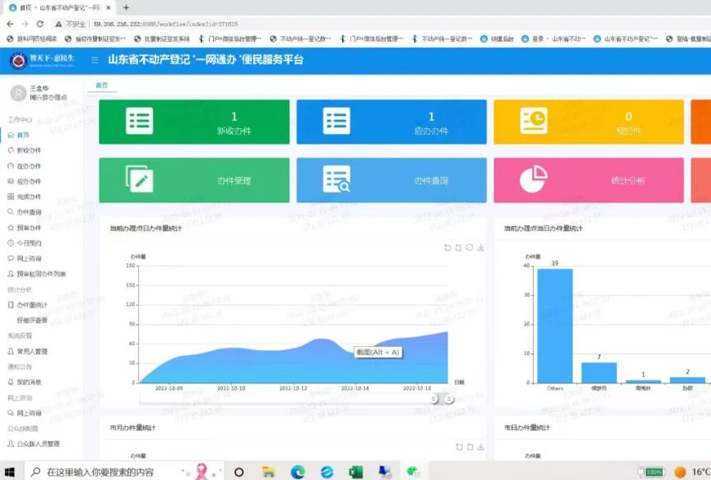711x480 pixels.
Task: Open 预审驳回办件列表 in the sidebar
Action: [41, 274]
